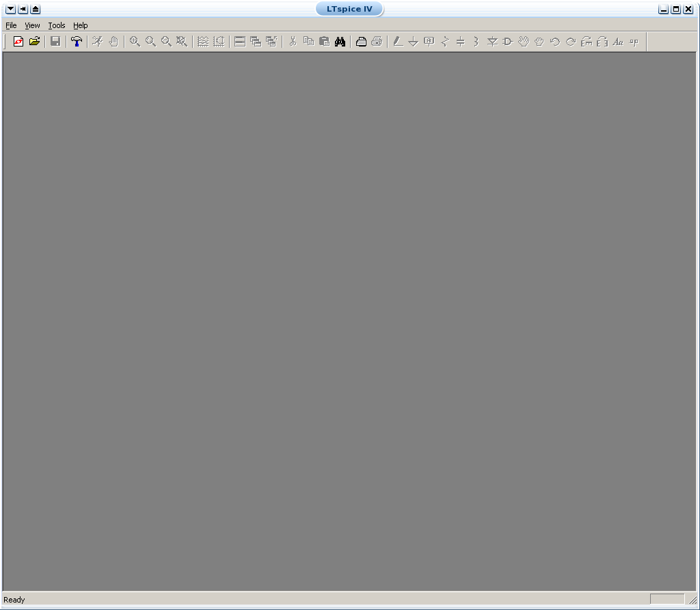Select the Diode component tool

pos(492,42)
